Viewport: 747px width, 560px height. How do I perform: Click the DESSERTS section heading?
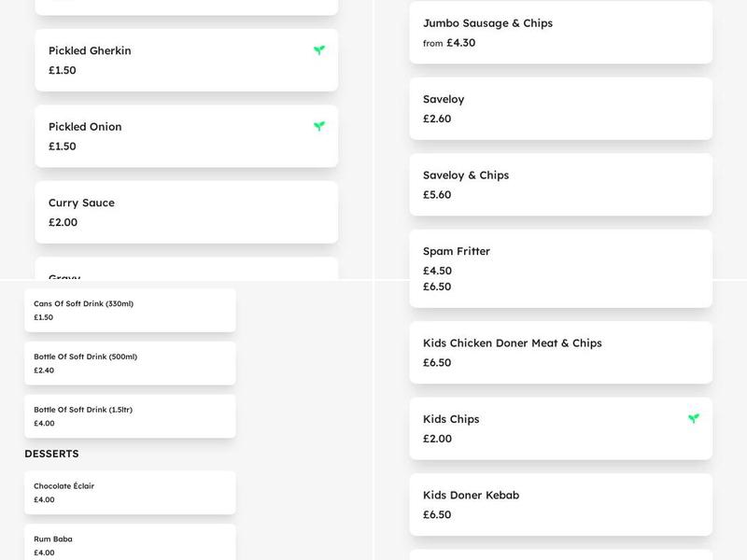tap(51, 454)
